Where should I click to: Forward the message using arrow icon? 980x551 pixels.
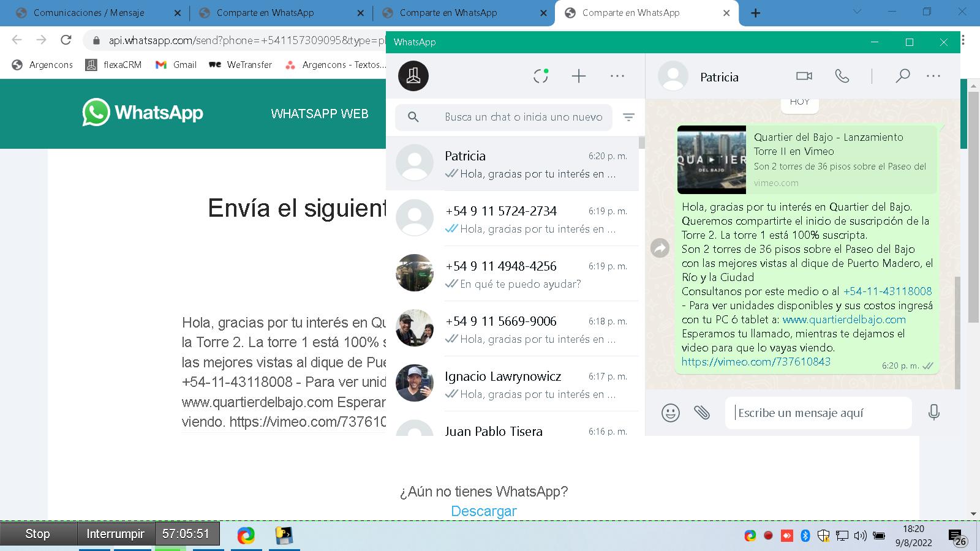tap(660, 248)
